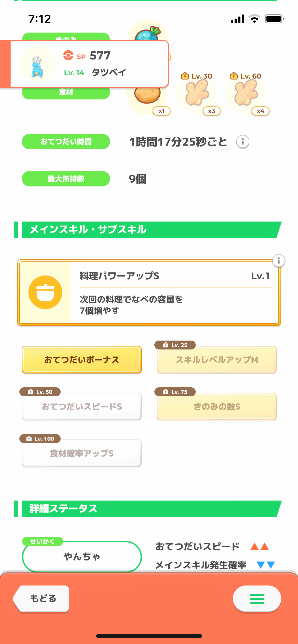Tap the Lv. 60 locked ginger ingredient
This screenshot has width=298, height=644.
[246, 93]
